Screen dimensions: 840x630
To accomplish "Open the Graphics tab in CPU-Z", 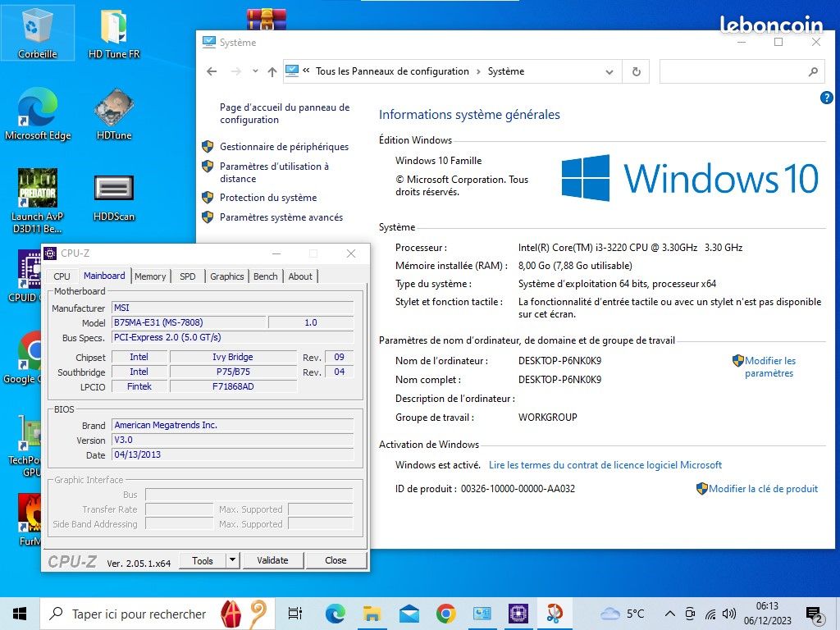I will 226,276.
